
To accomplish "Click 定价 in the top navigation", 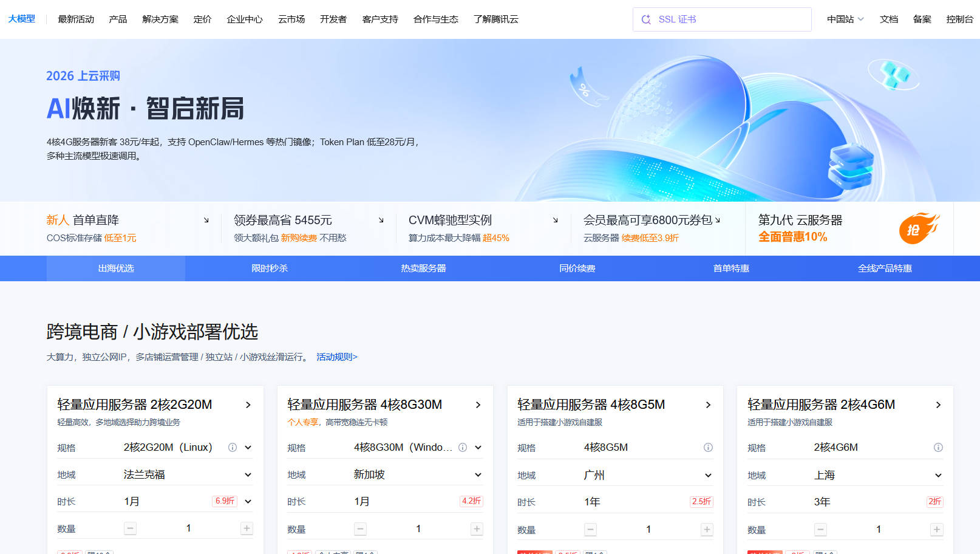I will pyautogui.click(x=202, y=19).
